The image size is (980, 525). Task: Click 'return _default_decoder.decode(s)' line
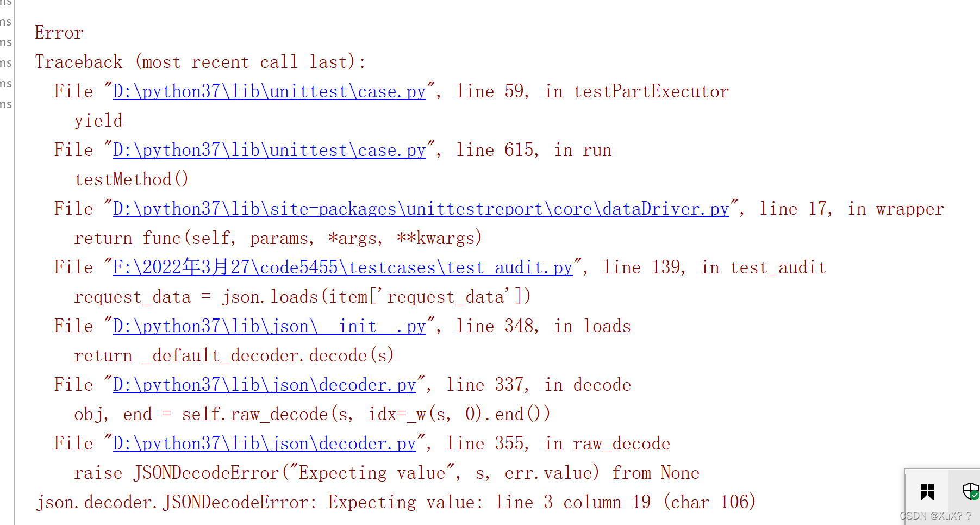pyautogui.click(x=234, y=355)
